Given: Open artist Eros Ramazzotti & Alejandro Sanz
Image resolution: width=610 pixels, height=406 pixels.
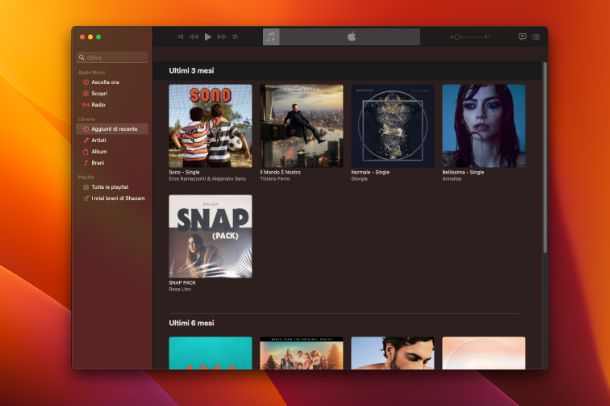Looking at the screenshot, I should [207, 179].
